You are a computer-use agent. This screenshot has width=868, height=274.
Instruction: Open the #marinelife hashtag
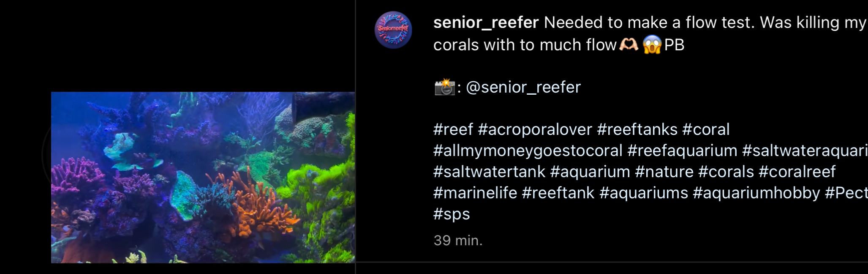coord(475,193)
